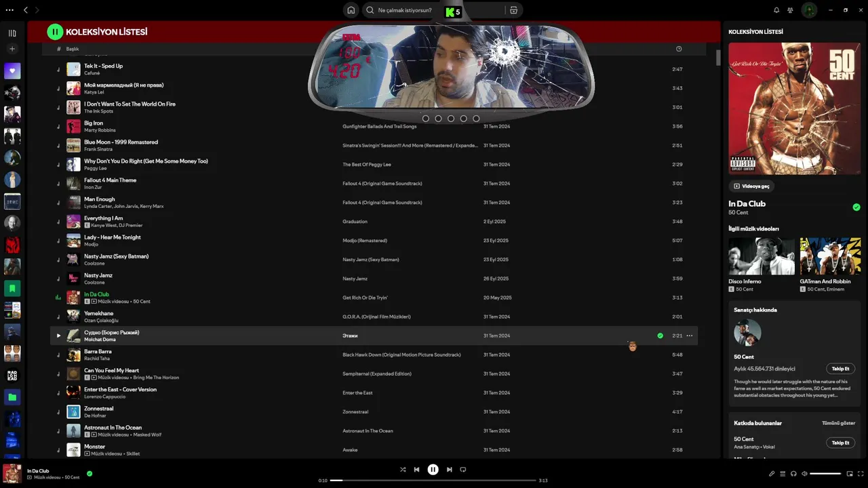Click the Videoya geç button
The width and height of the screenshot is (868, 488).
pyautogui.click(x=751, y=186)
